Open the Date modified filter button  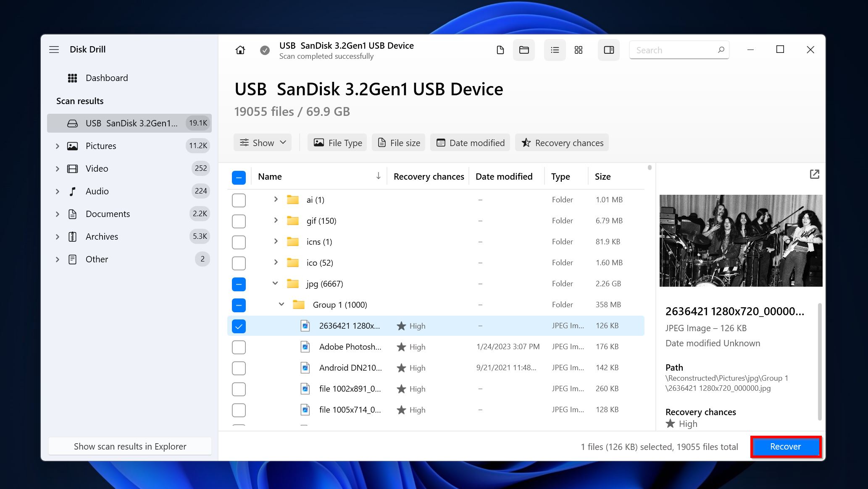(470, 143)
